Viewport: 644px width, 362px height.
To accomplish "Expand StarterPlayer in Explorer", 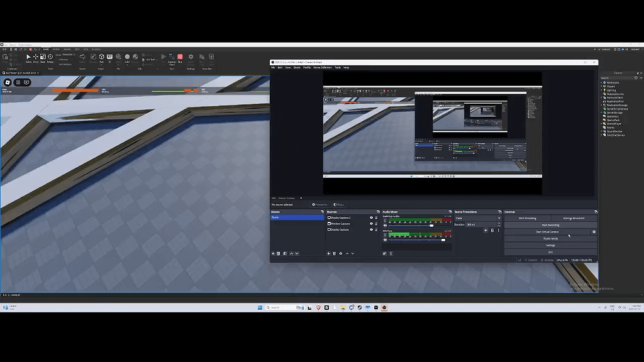I will click(601, 124).
